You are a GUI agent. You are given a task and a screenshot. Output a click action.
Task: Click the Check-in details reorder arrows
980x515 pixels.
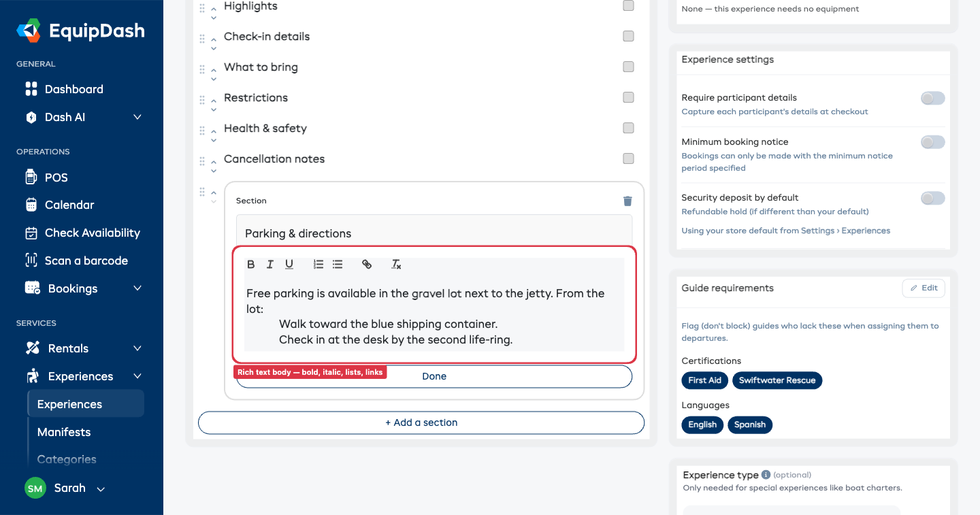pos(214,44)
